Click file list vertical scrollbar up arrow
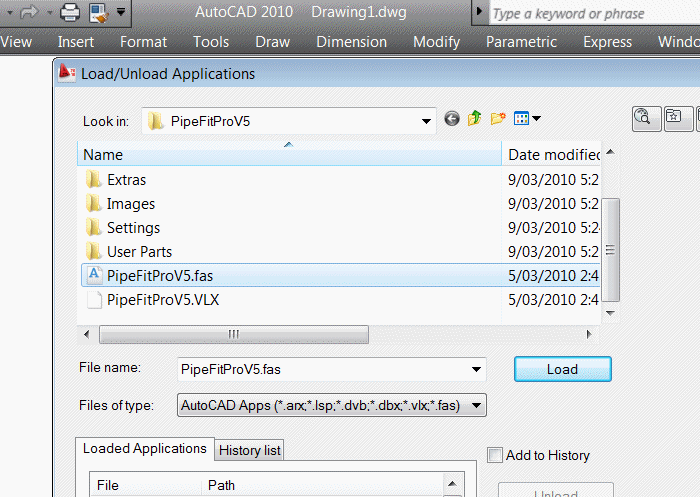700x497 pixels. click(610, 152)
